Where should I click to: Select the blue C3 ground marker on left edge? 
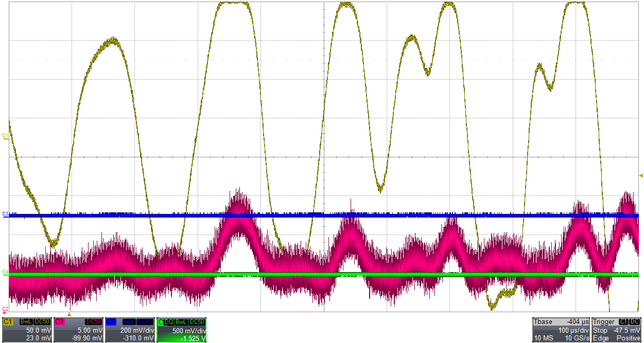[5, 214]
